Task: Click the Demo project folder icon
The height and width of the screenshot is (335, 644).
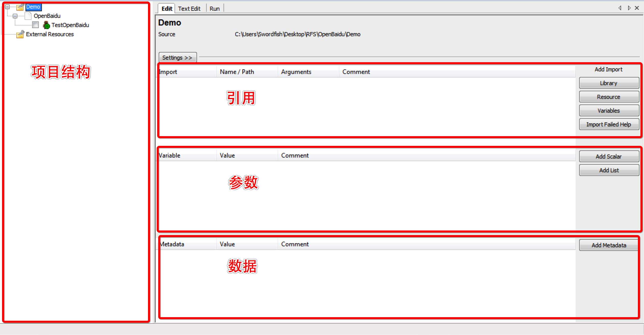Action: coord(20,7)
